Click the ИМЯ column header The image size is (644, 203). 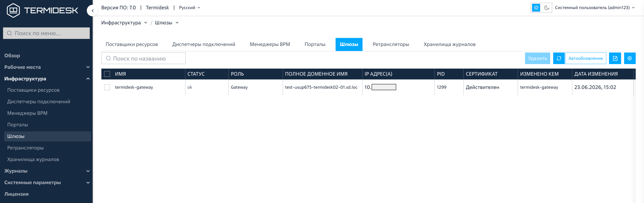coord(120,74)
